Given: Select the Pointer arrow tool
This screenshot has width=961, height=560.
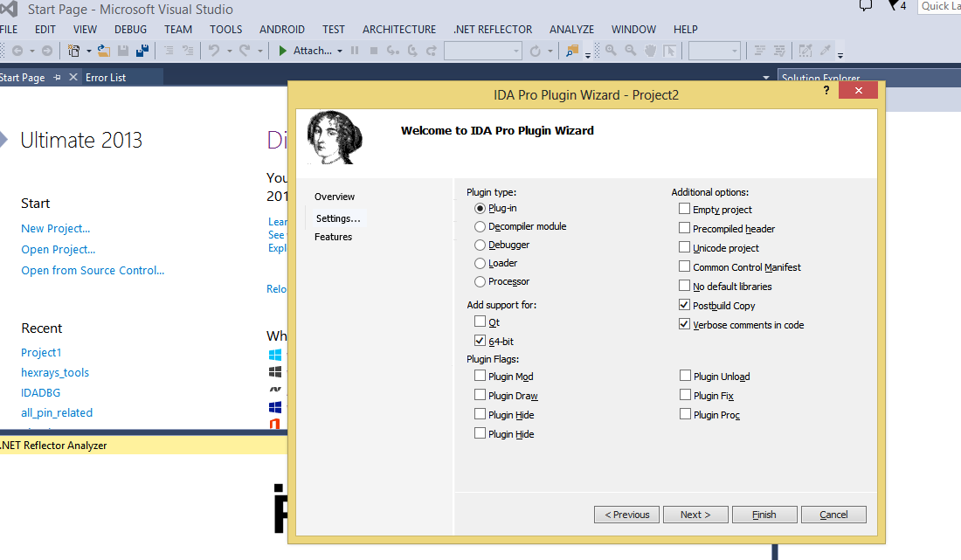Looking at the screenshot, I should 670,51.
